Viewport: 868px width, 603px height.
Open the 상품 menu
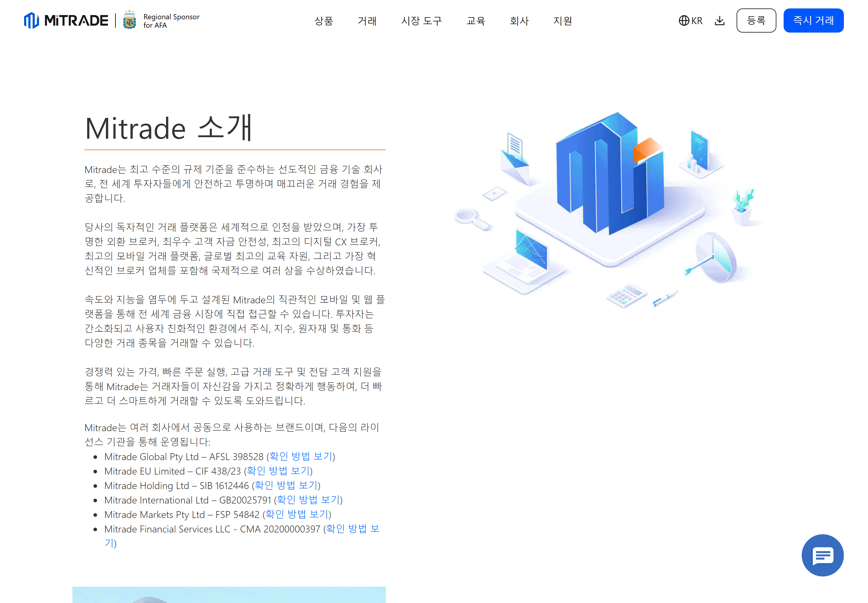click(x=324, y=21)
